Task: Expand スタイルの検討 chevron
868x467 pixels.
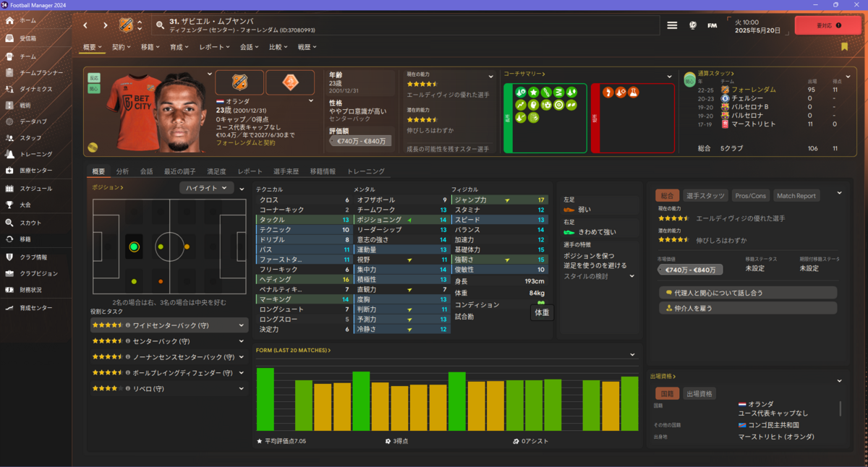Action: tap(631, 276)
